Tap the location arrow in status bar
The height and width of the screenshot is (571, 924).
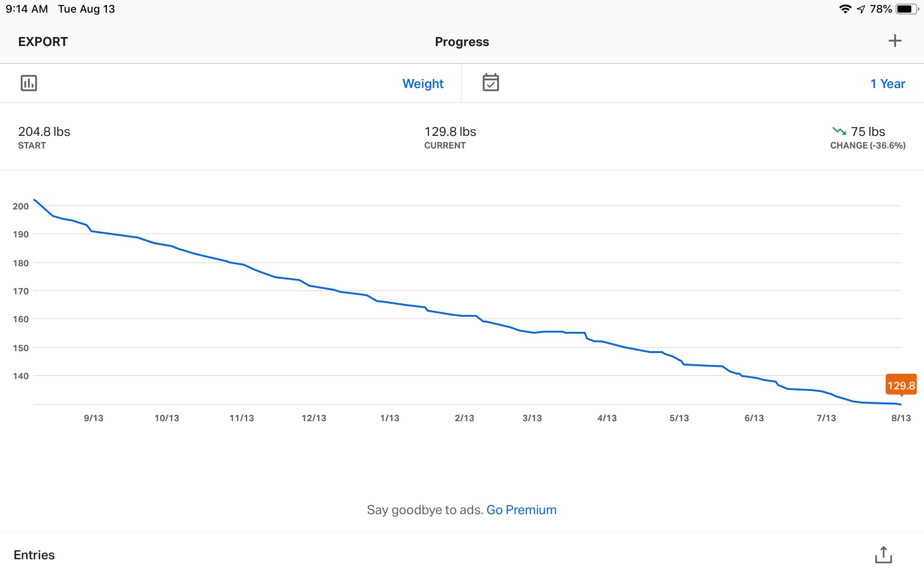click(861, 9)
